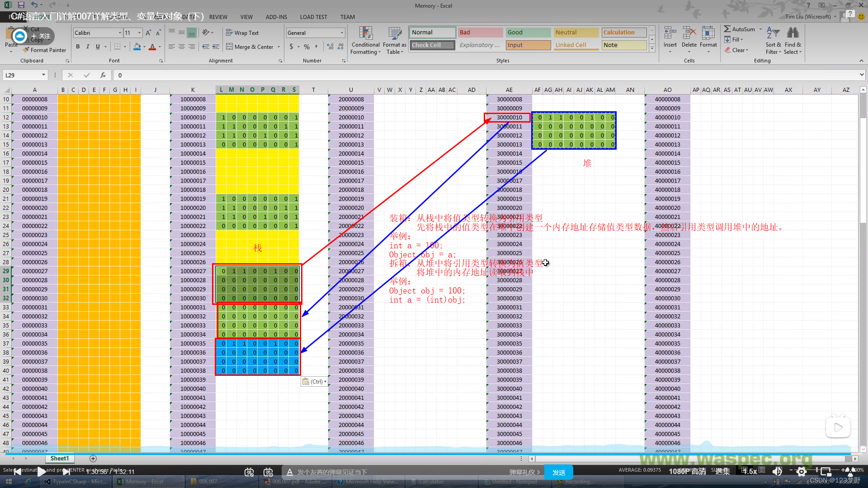The height and width of the screenshot is (488, 868).
Task: Increase decimal places
Action: click(x=330, y=47)
